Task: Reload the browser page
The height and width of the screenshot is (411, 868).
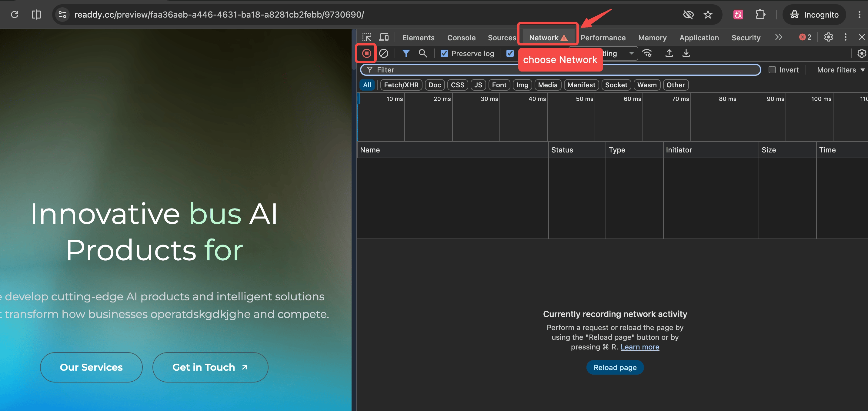Action: 15,15
